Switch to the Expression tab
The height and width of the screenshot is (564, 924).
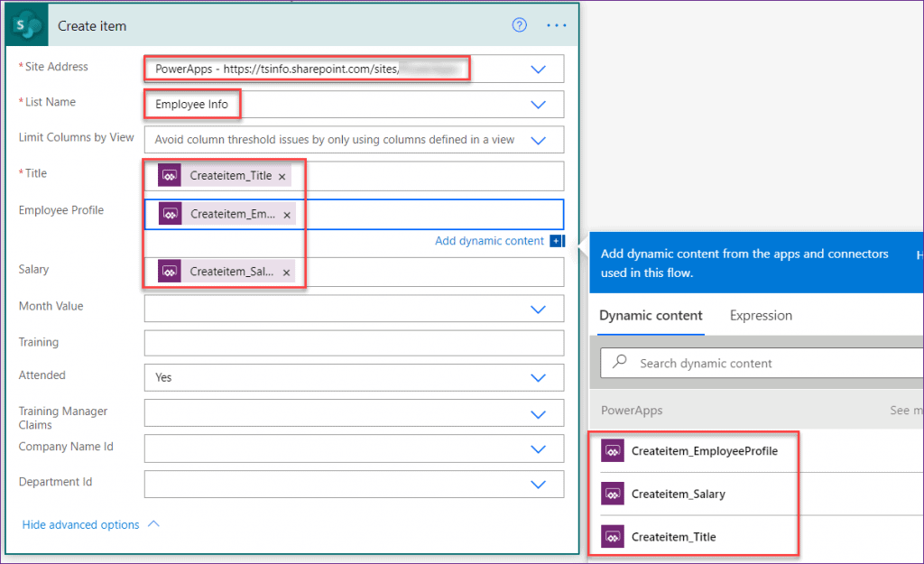tap(761, 316)
